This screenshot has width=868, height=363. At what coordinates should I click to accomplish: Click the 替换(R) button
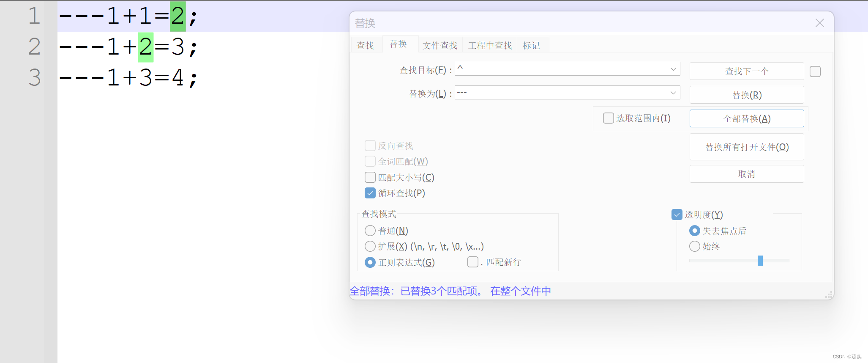(x=747, y=95)
